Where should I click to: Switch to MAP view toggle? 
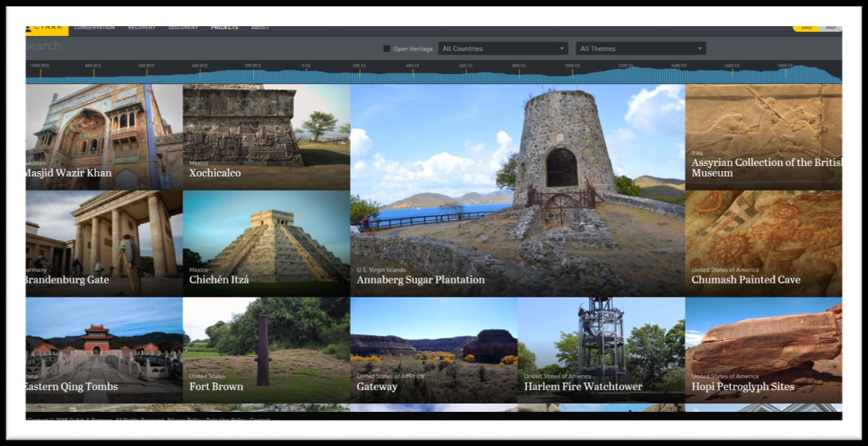pos(831,29)
